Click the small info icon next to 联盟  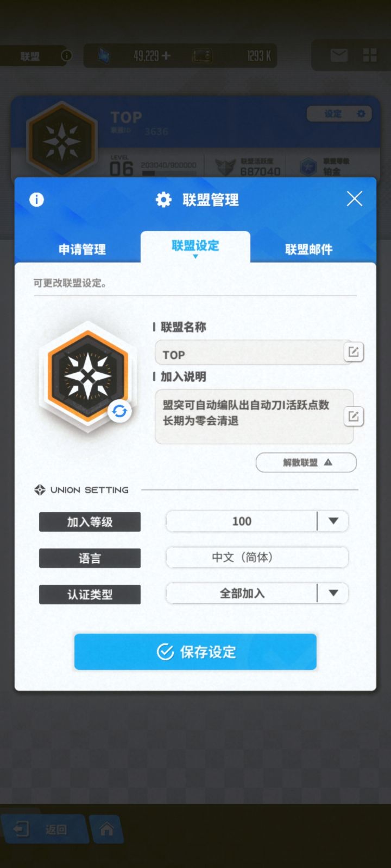click(66, 55)
